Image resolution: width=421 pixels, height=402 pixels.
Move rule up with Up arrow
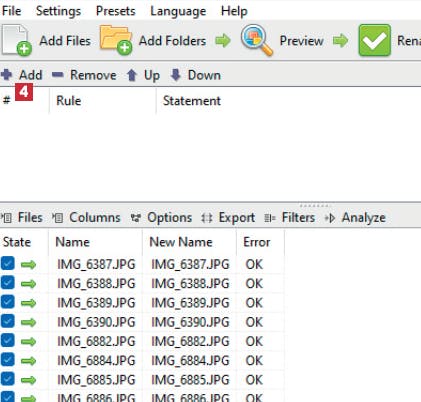tap(132, 75)
